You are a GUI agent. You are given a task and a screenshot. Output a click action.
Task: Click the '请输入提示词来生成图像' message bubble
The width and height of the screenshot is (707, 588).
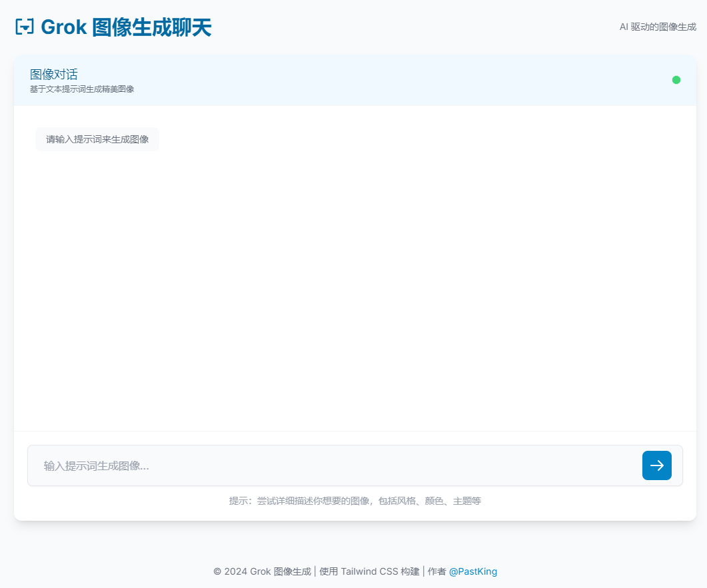point(97,139)
